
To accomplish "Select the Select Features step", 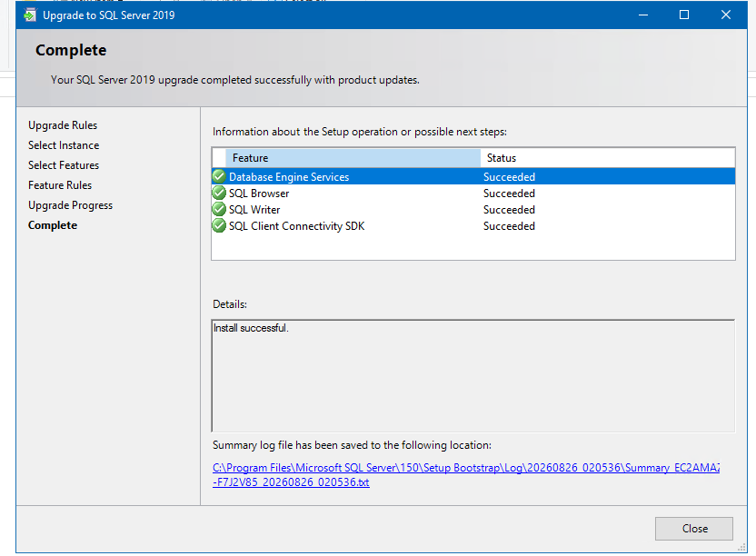I will coord(64,165).
